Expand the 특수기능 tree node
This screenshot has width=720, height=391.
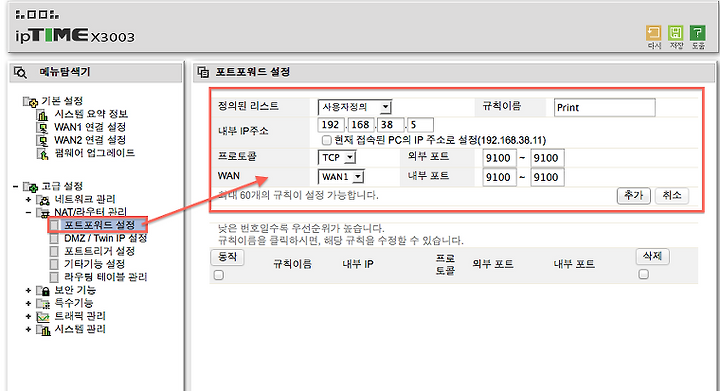click(x=28, y=303)
